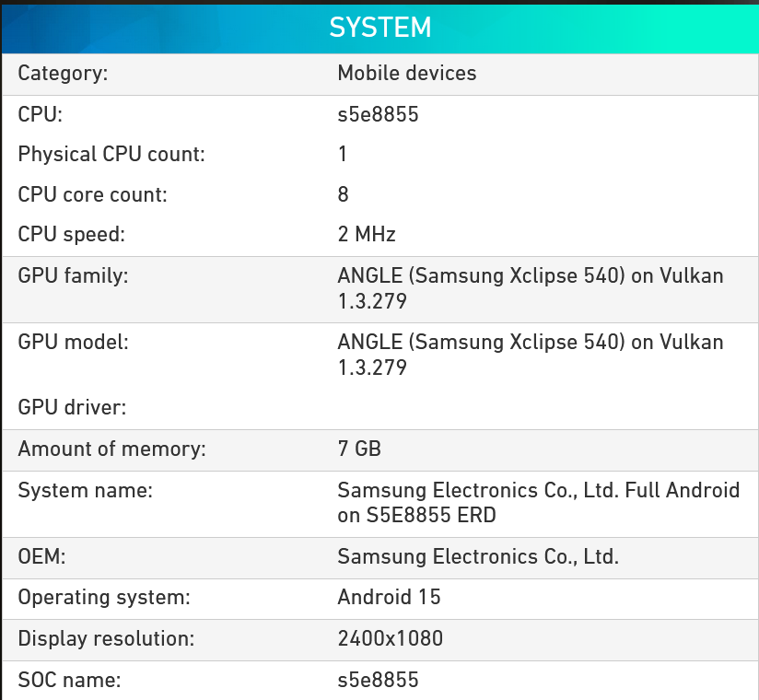Click the Mobile devices value
The image size is (759, 700).
point(407,73)
